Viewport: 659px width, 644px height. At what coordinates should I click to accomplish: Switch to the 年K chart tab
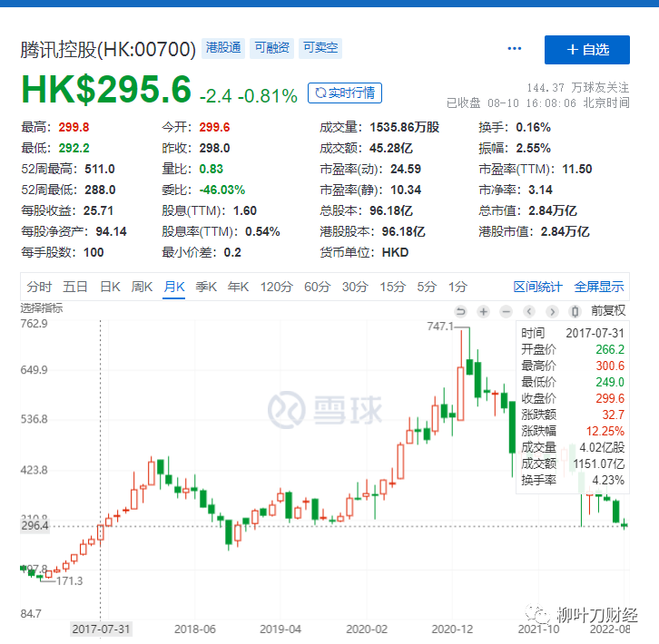tap(239, 287)
